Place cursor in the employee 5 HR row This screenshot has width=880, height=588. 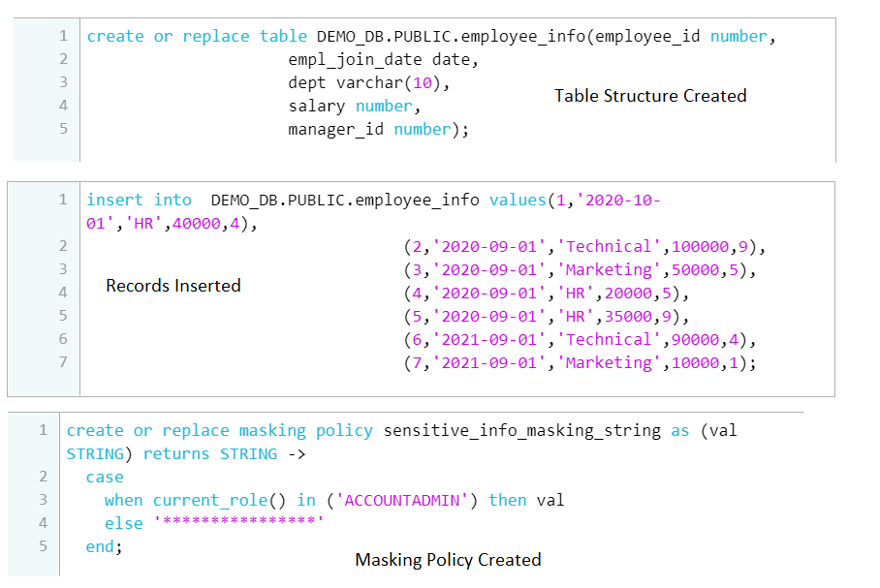[x=545, y=317]
